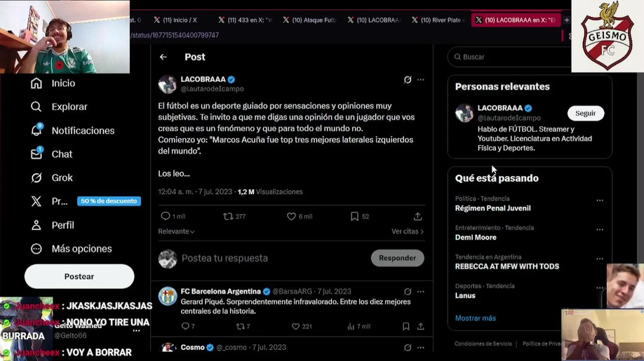Open Ver citas quotes link
This screenshot has width=644, height=361.
pyautogui.click(x=407, y=232)
